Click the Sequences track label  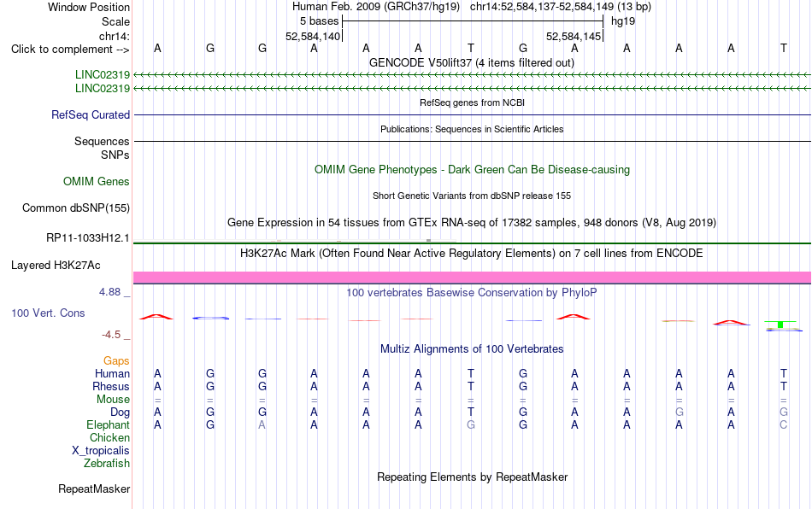(102, 141)
